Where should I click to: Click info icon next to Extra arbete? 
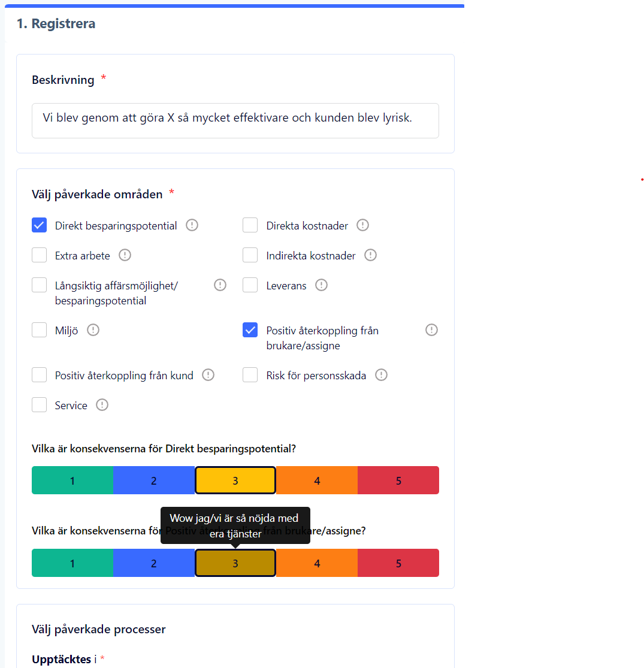pyautogui.click(x=125, y=255)
